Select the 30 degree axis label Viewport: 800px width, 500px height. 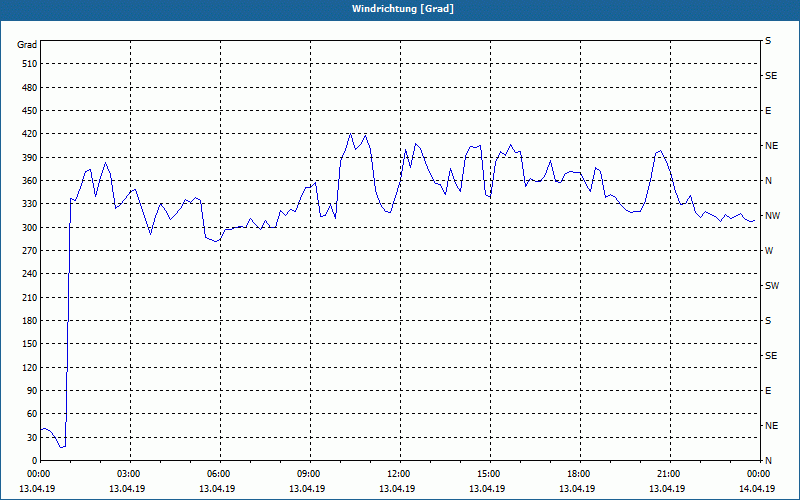tap(32, 437)
